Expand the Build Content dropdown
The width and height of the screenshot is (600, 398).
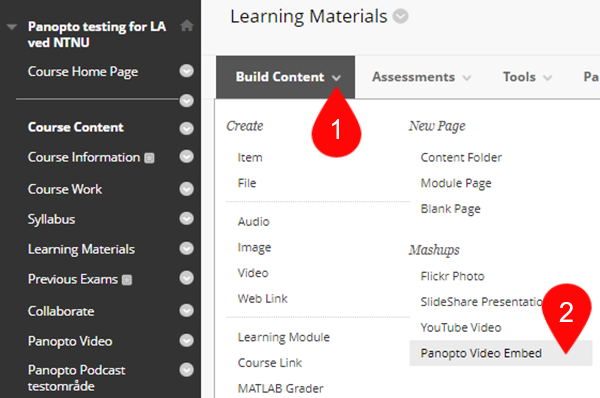285,77
